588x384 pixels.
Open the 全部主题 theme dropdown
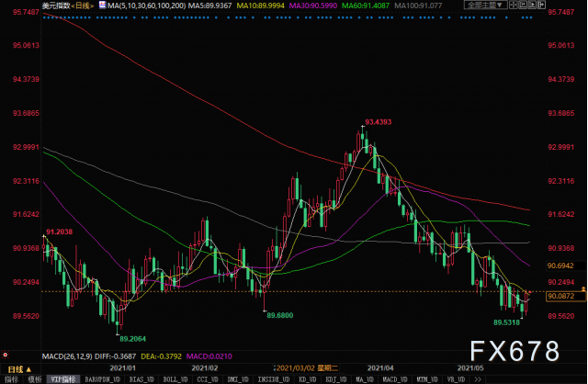486,5
